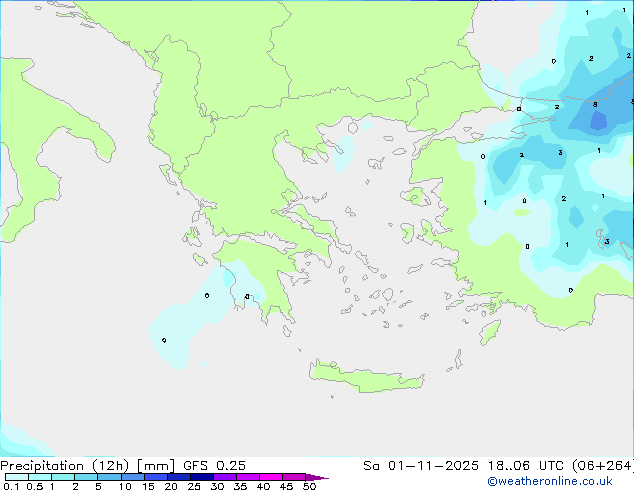Click the legend label '45'

[286, 486]
